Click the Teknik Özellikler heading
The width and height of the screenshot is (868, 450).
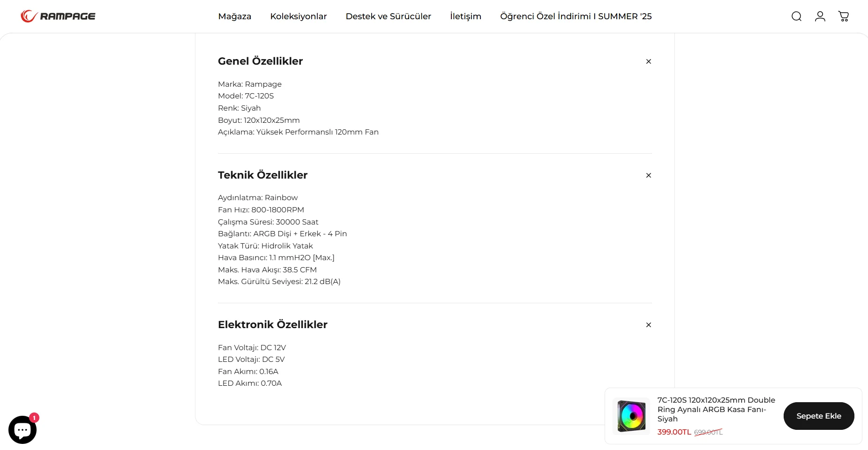coord(262,175)
